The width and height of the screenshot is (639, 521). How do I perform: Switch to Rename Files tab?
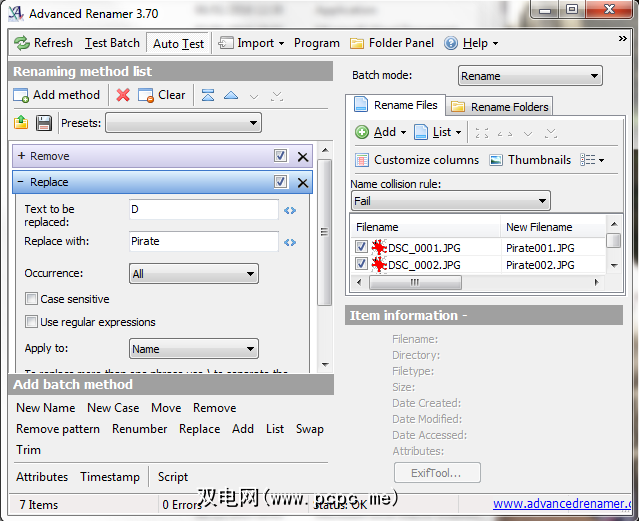(396, 105)
